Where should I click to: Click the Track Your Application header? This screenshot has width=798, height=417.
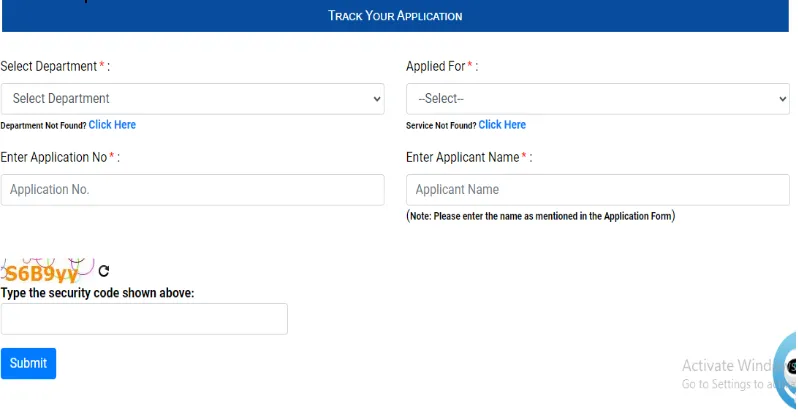click(395, 16)
